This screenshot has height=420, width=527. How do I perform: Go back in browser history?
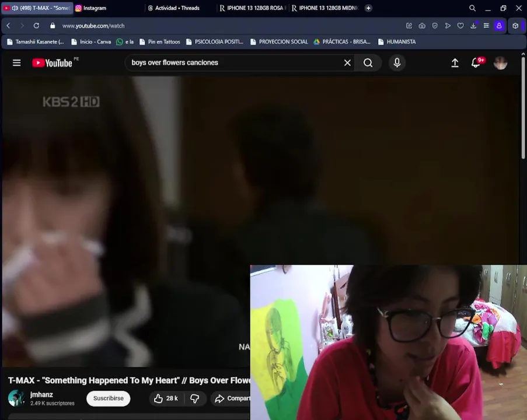(x=8, y=26)
